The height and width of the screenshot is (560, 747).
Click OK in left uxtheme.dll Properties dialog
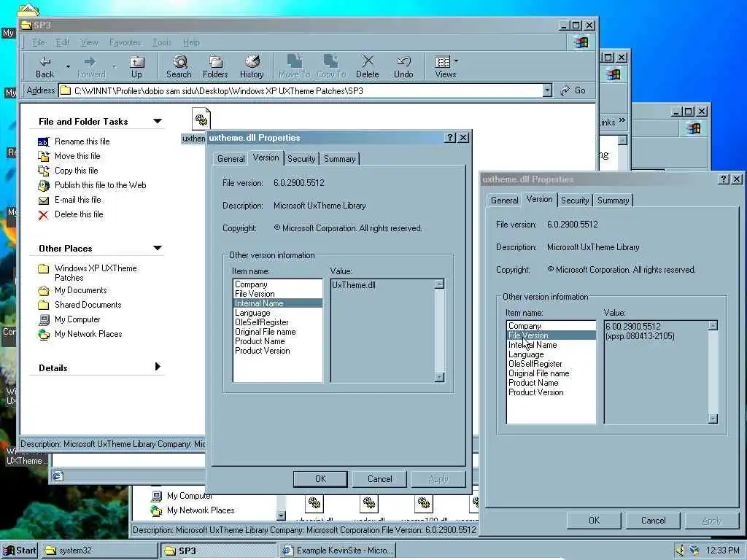[x=320, y=479]
